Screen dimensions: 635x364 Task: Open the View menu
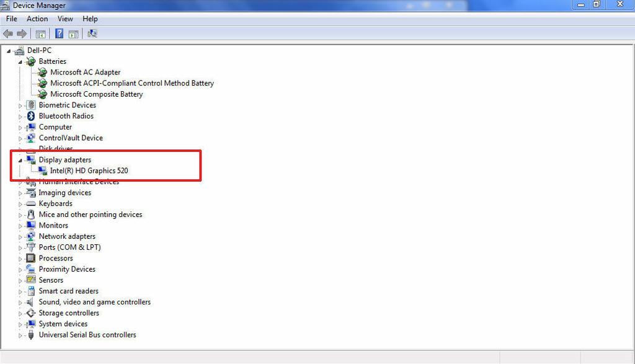(x=64, y=19)
